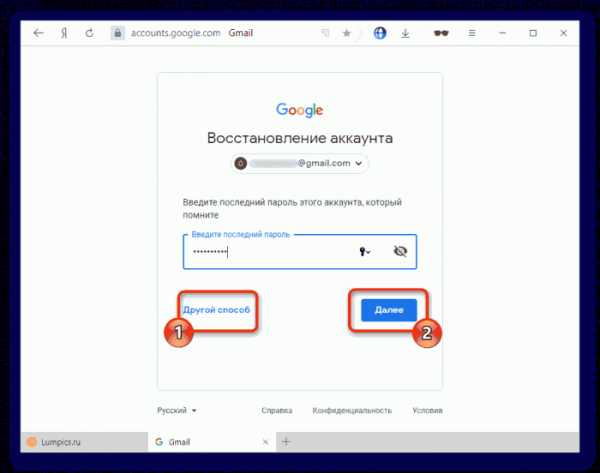Open the Конфиденциальность footer link
Viewport: 600px width, 473px height.
point(352,410)
